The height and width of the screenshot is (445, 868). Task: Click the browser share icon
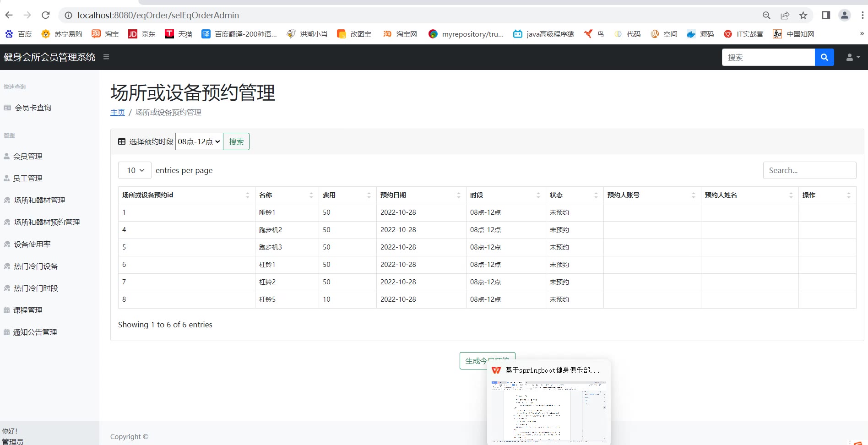[785, 16]
